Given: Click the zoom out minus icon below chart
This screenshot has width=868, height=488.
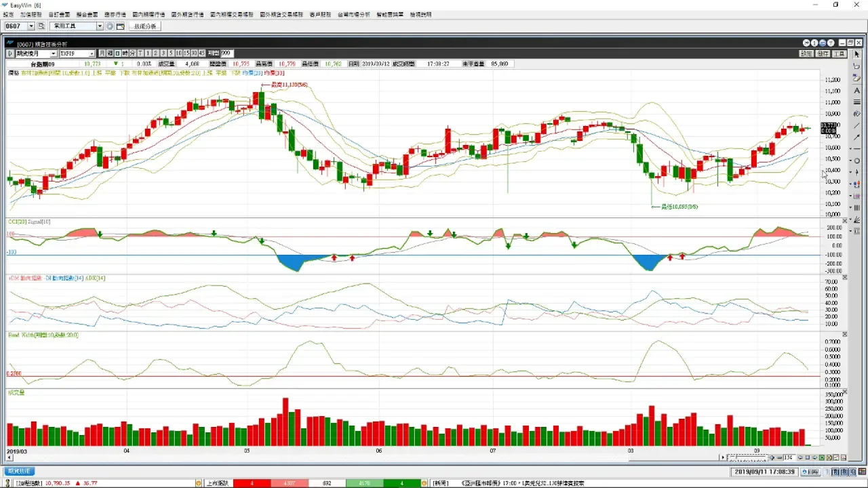Looking at the screenshot, I should tap(780, 457).
